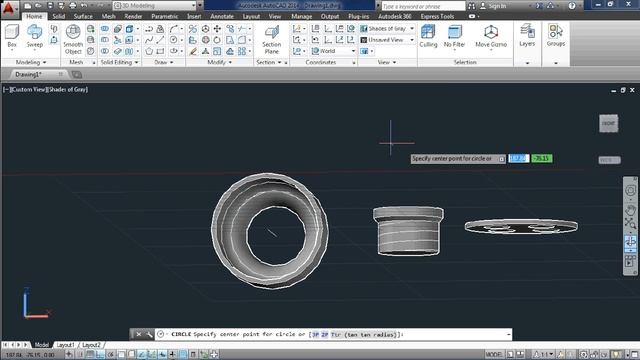Click the Ttr option in command line

pyautogui.click(x=336, y=335)
